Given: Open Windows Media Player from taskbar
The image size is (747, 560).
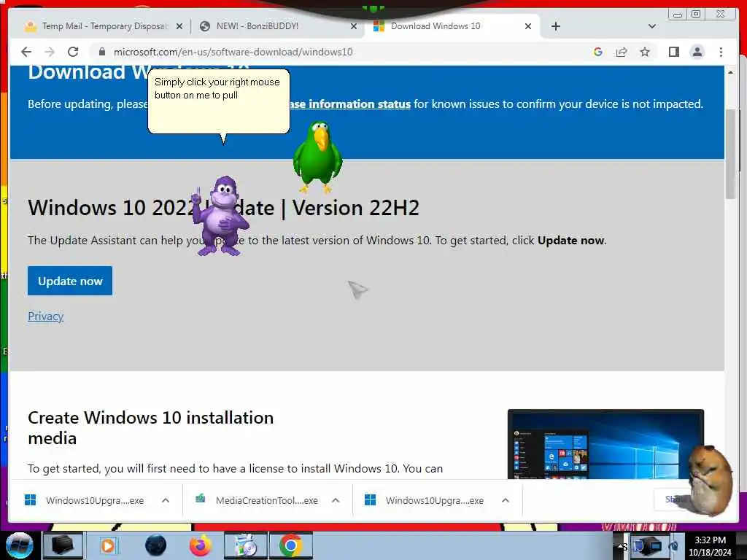Looking at the screenshot, I should [108, 545].
